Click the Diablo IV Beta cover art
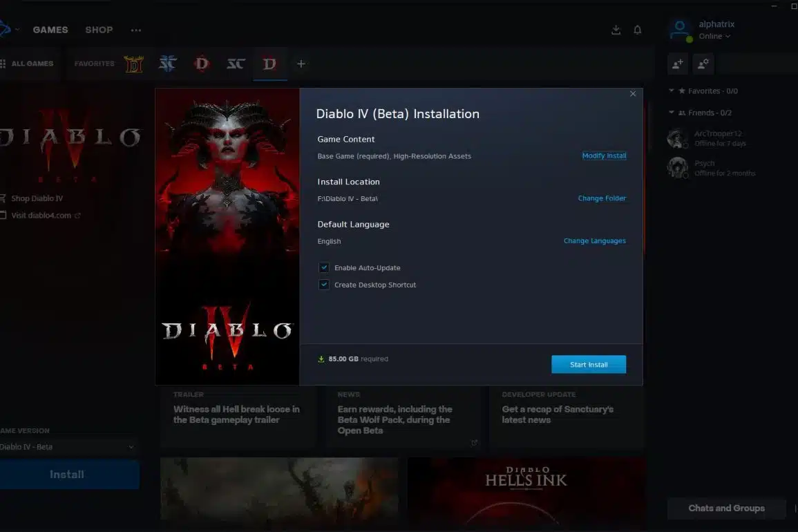The image size is (798, 532). coord(227,237)
